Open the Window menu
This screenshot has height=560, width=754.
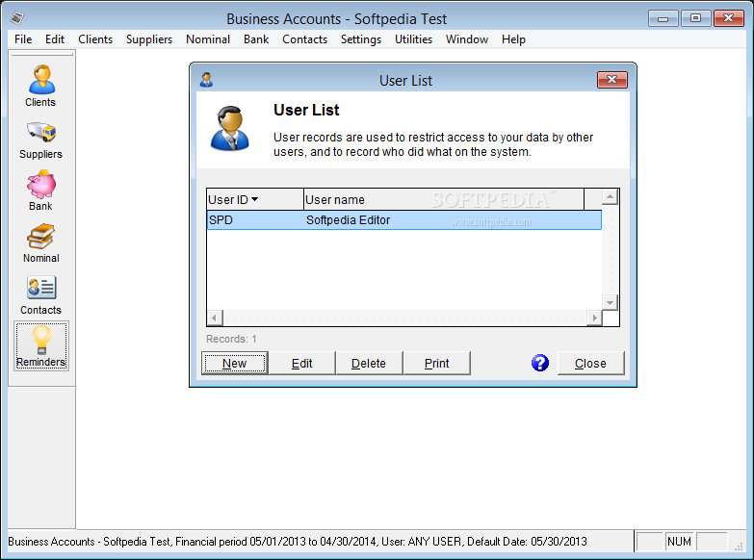[x=467, y=39]
